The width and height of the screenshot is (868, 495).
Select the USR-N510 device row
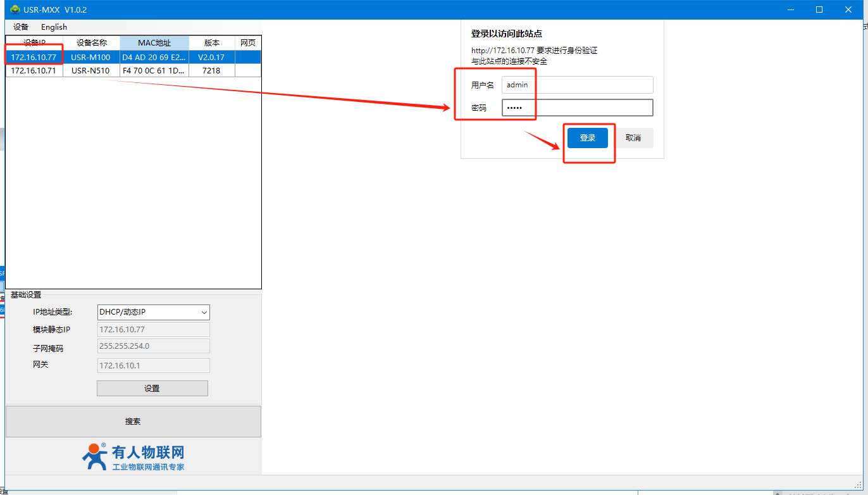tap(90, 71)
